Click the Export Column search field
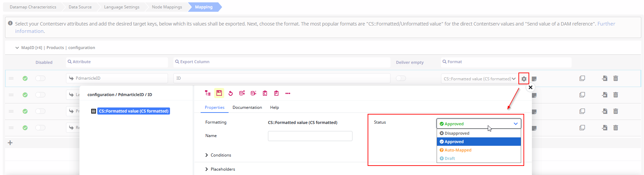644x175 pixels. point(282,62)
